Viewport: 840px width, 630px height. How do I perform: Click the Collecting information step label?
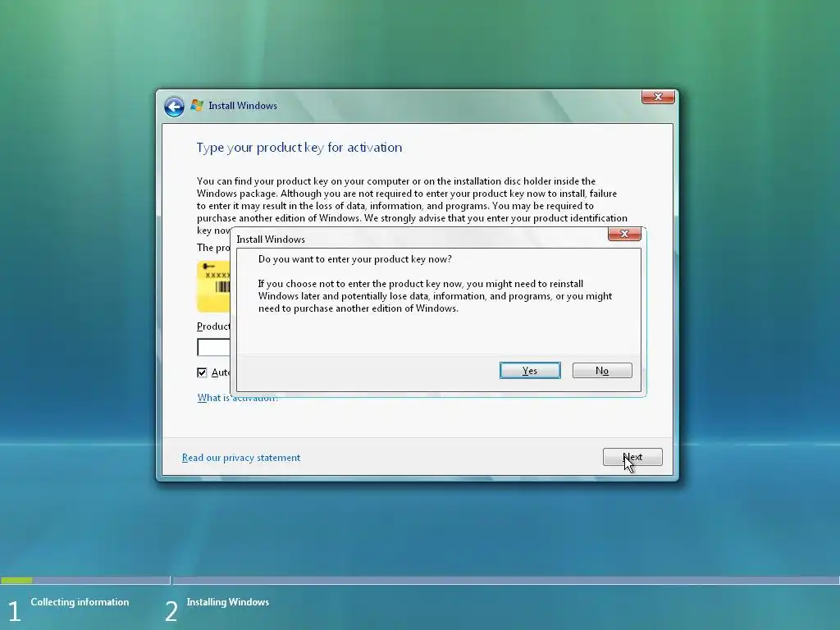[80, 602]
